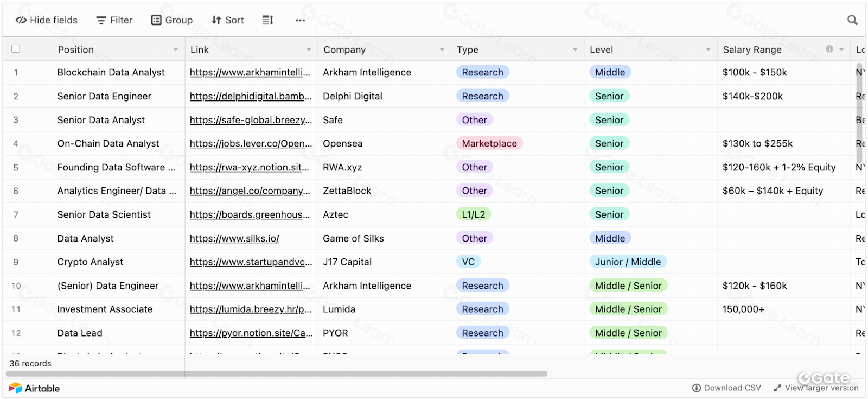Open the Type column dropdown arrow

pos(575,49)
